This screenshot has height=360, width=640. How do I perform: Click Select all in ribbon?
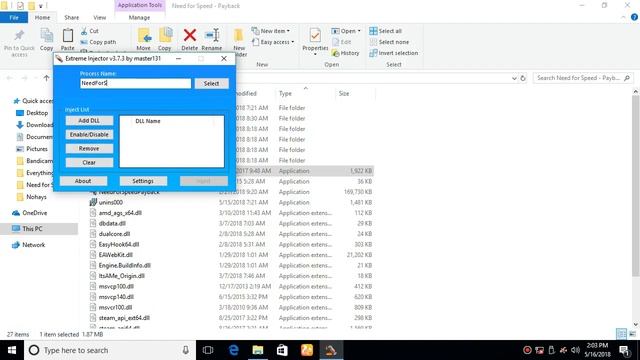(386, 31)
